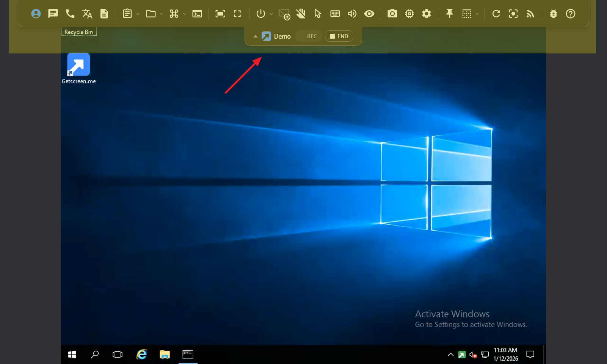Open the settings gear in toolbar
607x364 pixels.
(x=427, y=14)
